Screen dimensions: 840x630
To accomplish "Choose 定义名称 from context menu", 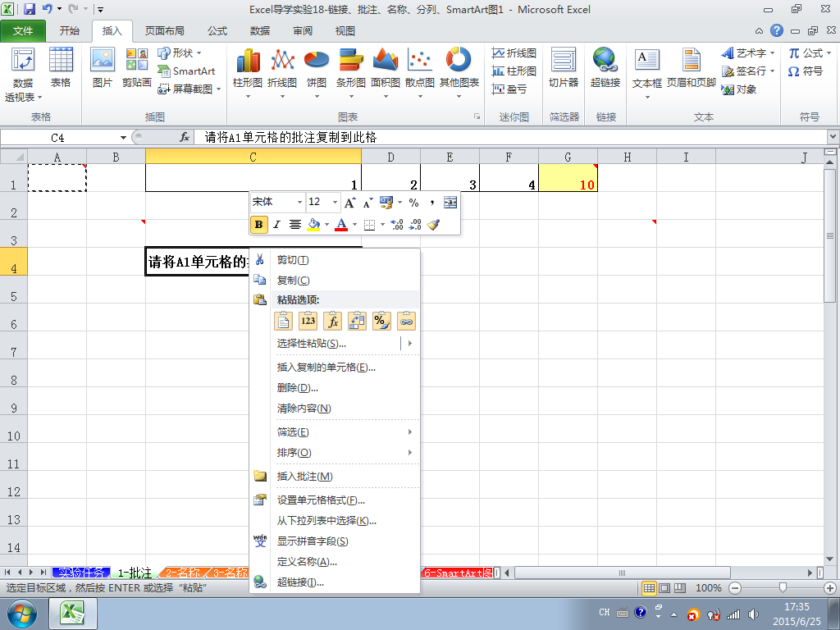I will point(335,561).
